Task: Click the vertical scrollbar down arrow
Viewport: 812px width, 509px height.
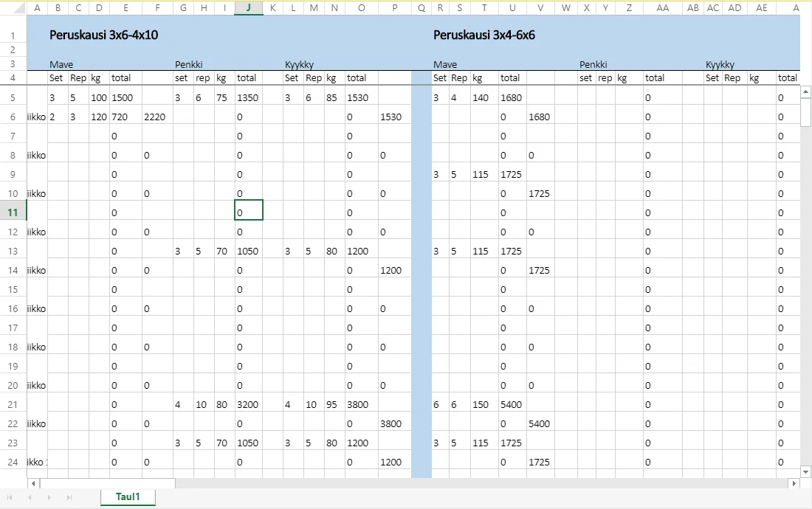Action: coord(806,471)
